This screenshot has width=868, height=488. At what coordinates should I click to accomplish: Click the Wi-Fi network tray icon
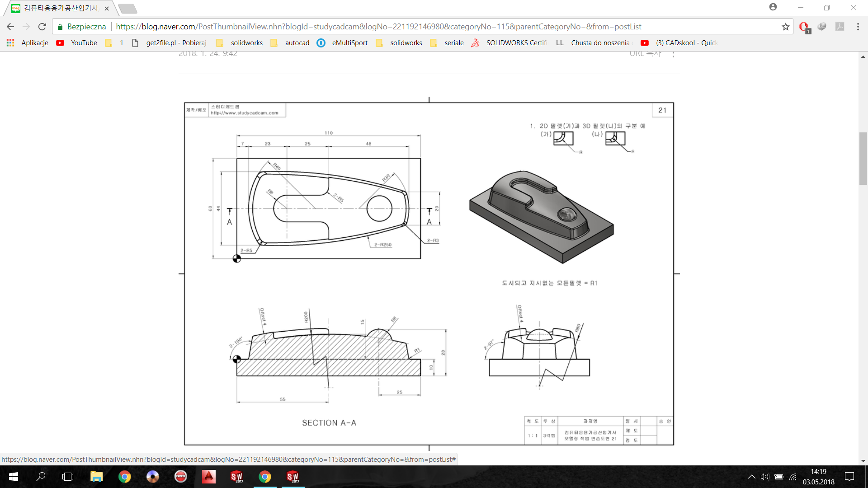pos(793,477)
